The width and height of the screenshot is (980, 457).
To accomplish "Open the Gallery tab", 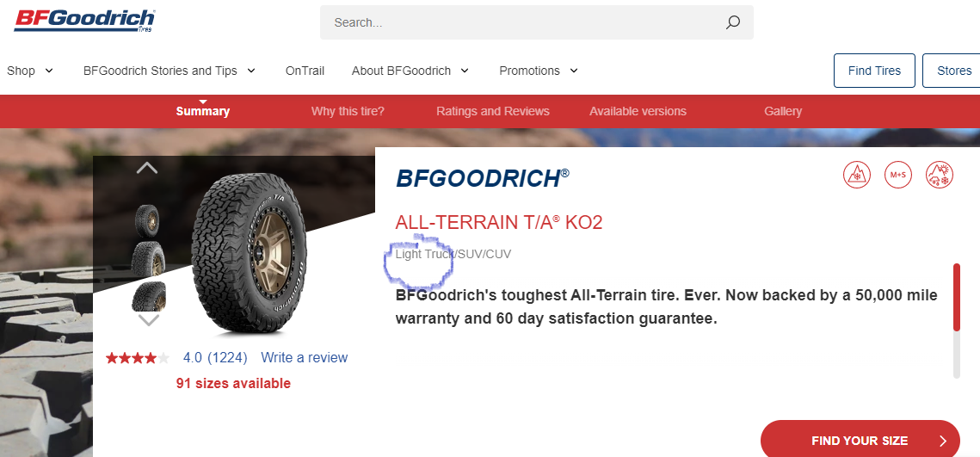I will point(782,111).
